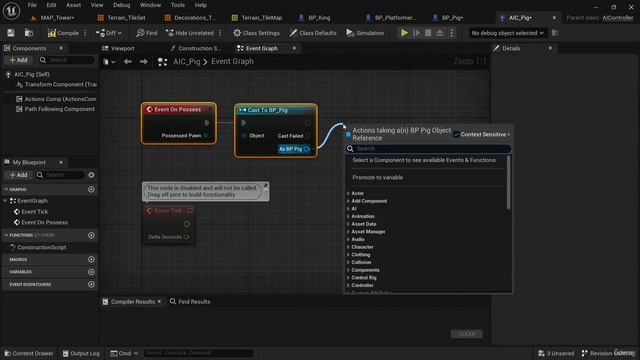
Task: Stop the play session
Action: pyautogui.click(x=428, y=33)
